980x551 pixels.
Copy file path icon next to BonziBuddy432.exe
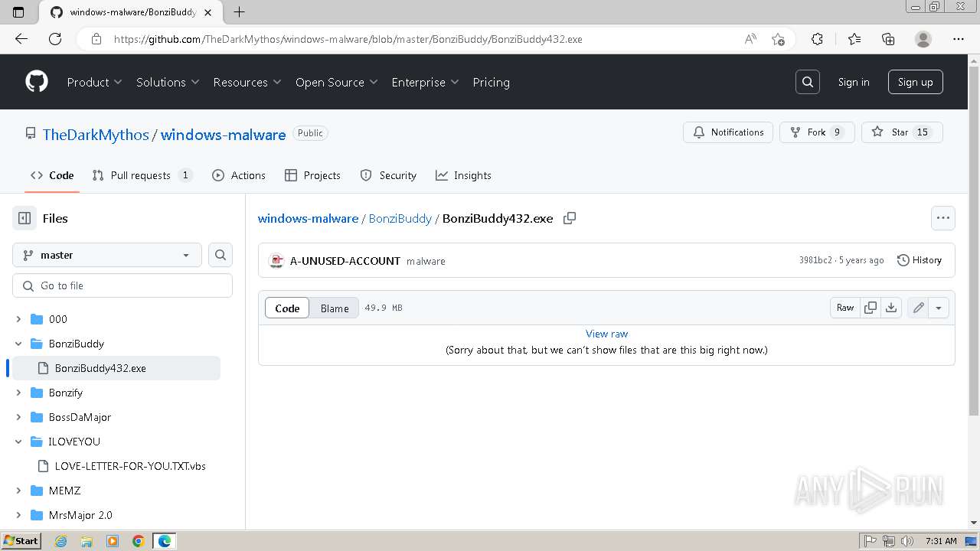(x=570, y=218)
